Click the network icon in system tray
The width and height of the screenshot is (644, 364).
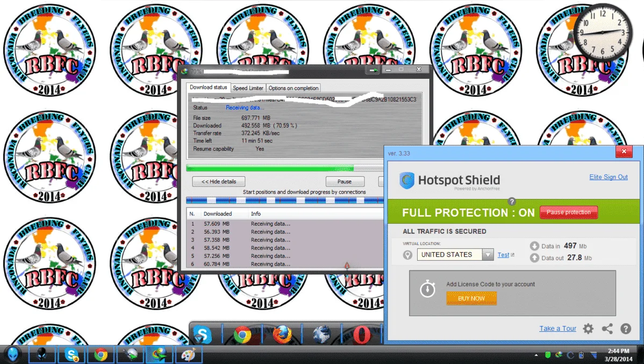[593, 354]
